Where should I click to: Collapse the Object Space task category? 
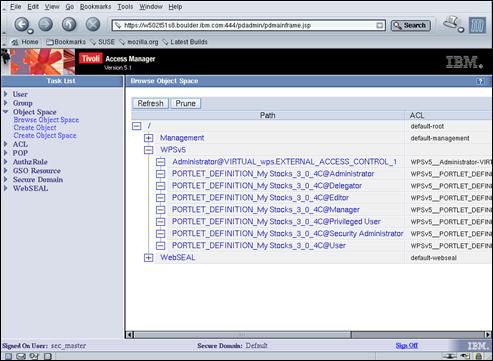coord(6,112)
